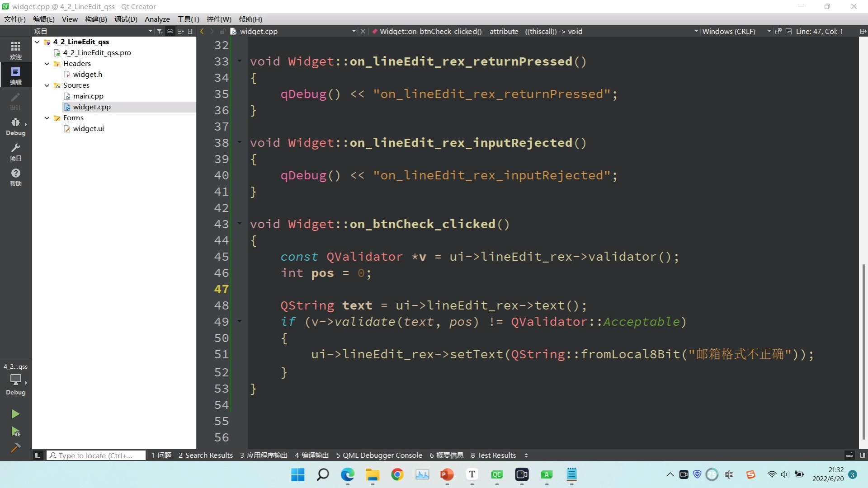Open the kit selector for 4_2...qss Debug
Image resolution: width=868 pixels, height=488 pixels.
(x=15, y=380)
